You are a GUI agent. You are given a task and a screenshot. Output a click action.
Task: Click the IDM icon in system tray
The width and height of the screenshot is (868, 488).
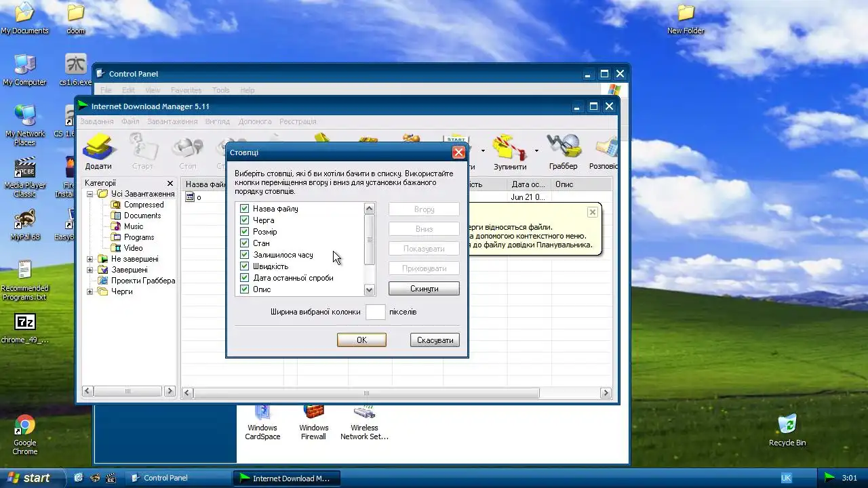click(829, 478)
